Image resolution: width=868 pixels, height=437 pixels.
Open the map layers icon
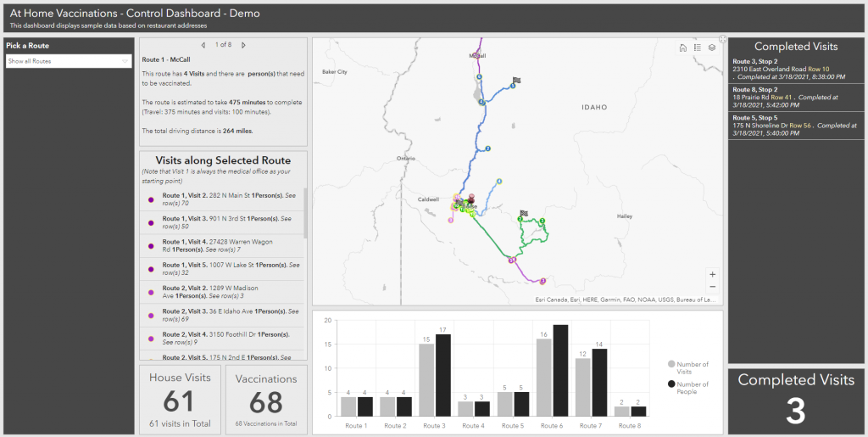point(712,48)
